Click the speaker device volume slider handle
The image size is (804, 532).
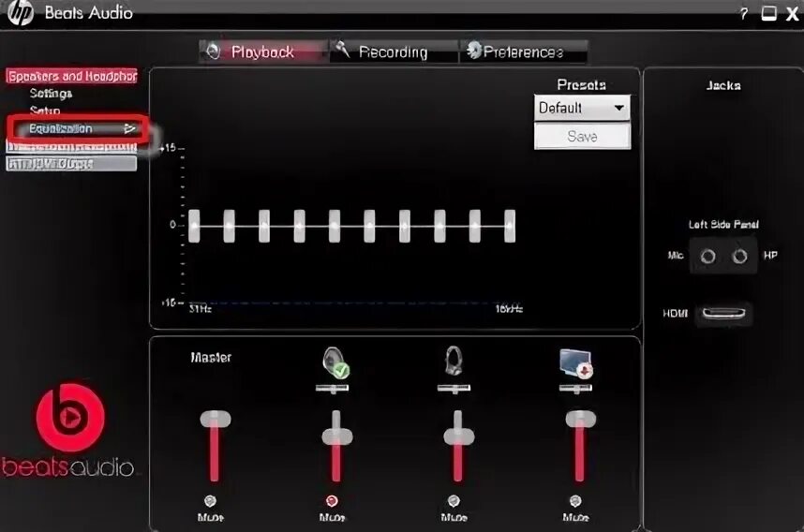(337, 436)
